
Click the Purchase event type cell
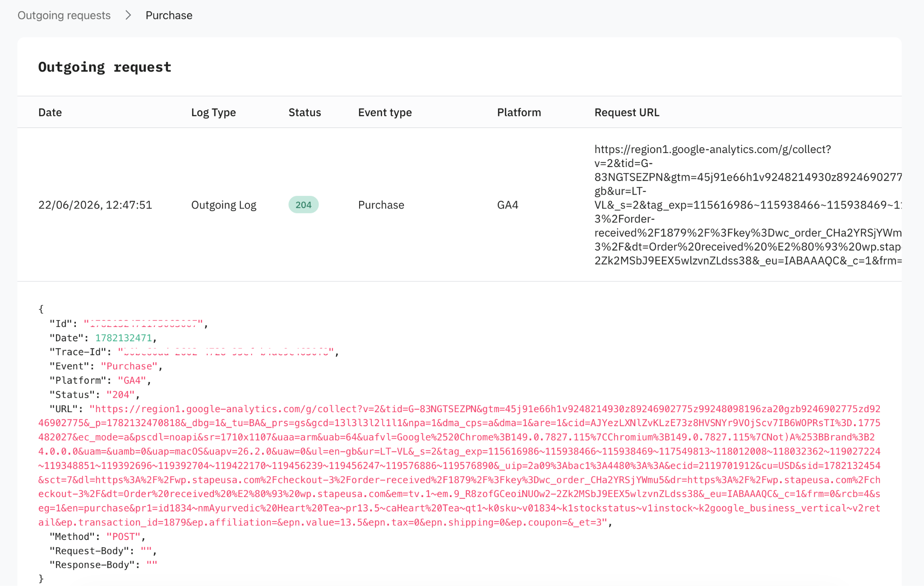[381, 205]
